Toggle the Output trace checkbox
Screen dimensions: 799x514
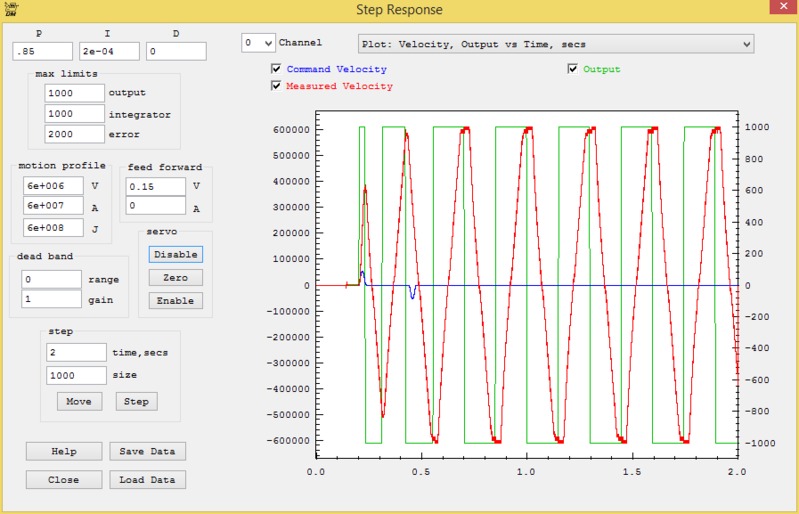pyautogui.click(x=573, y=70)
